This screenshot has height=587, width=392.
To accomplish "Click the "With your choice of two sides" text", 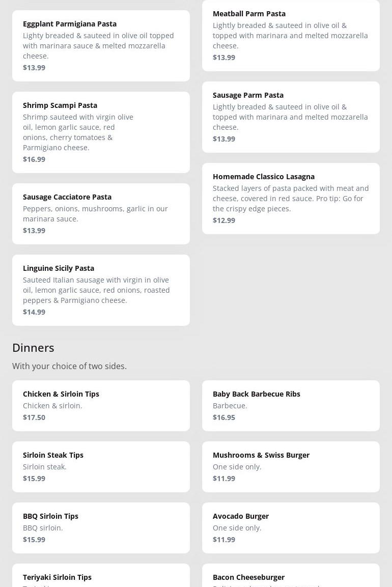I will tap(69, 366).
